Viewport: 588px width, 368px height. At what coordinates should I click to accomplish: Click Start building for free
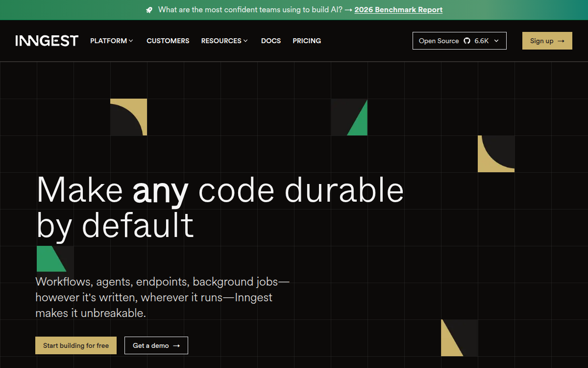pyautogui.click(x=76, y=345)
